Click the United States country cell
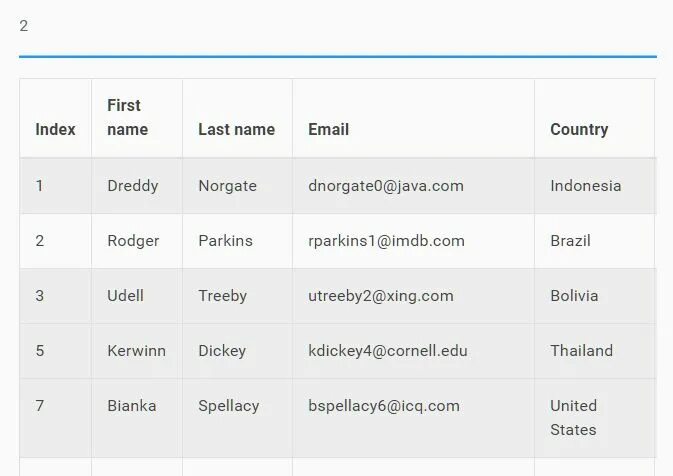673x476 pixels. click(x=595, y=418)
